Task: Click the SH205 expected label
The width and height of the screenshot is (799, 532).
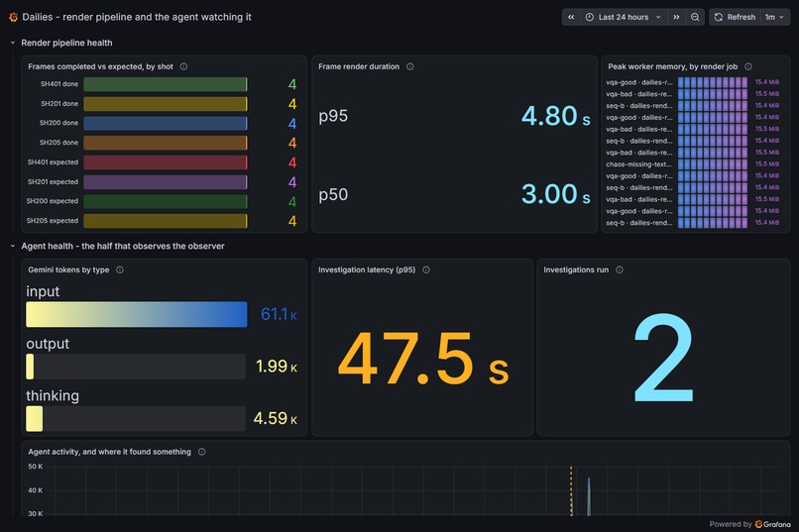Action: [53, 221]
